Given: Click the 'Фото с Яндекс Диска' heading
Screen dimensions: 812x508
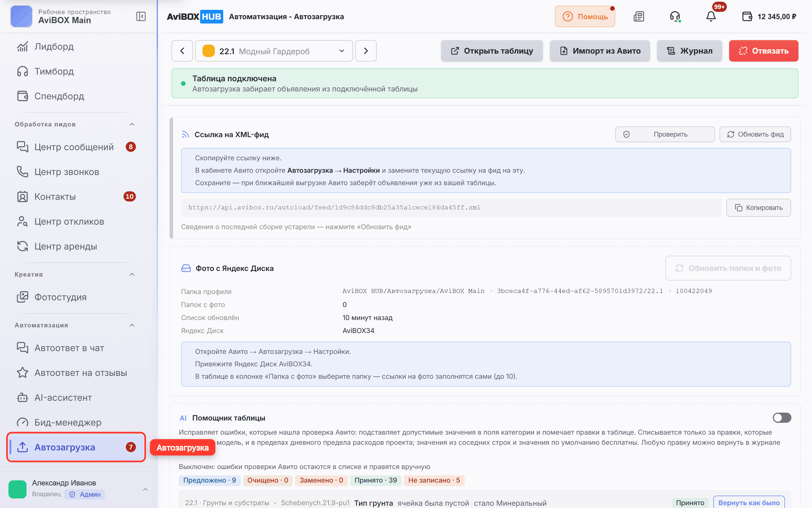Looking at the screenshot, I should point(235,268).
